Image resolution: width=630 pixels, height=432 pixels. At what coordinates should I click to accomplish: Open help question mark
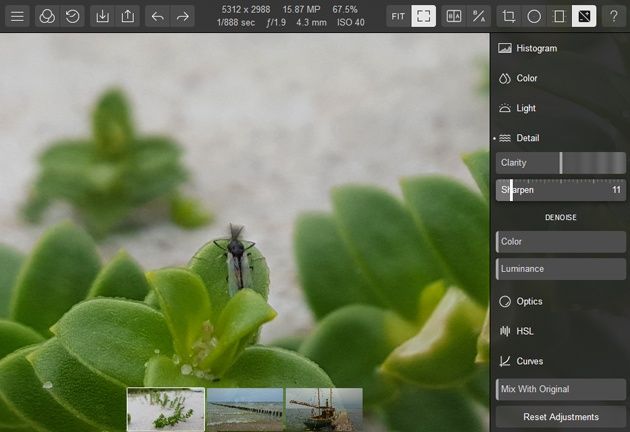coord(614,16)
